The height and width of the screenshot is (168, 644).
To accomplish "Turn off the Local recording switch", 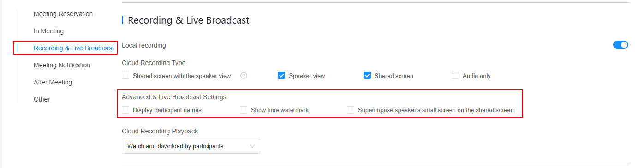I will tap(620, 45).
